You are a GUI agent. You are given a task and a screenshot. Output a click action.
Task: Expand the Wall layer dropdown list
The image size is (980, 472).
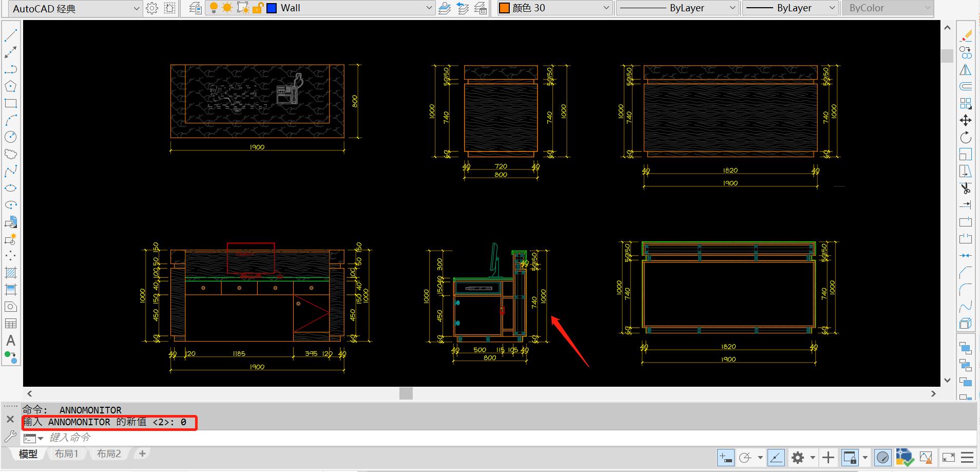pyautogui.click(x=429, y=8)
